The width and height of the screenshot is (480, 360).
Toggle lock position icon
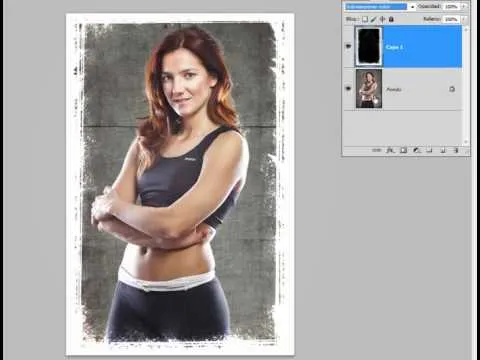point(382,19)
